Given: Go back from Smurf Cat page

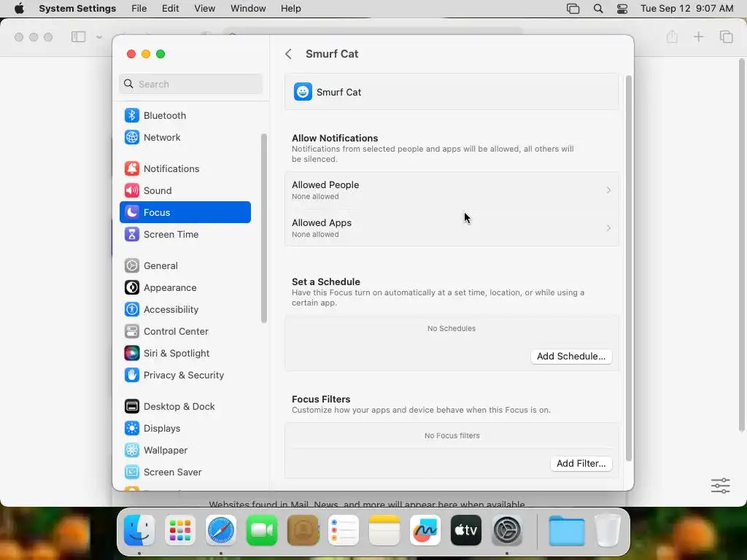Looking at the screenshot, I should click(x=288, y=54).
